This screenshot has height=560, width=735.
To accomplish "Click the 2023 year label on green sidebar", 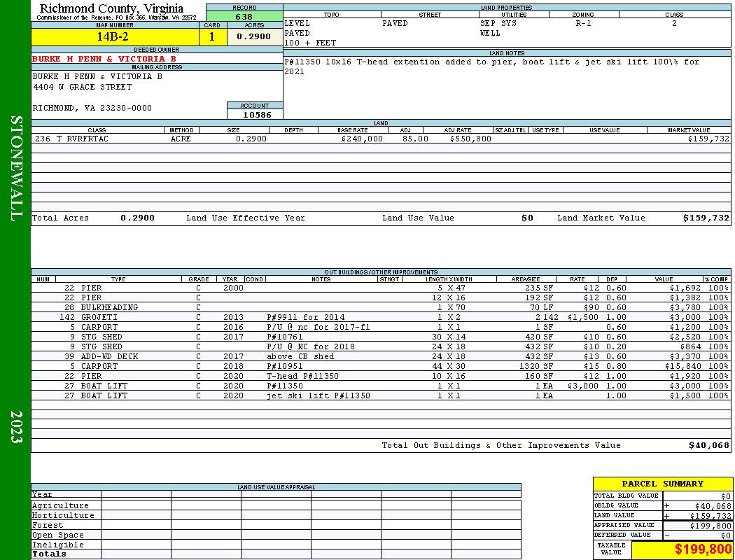I will pyautogui.click(x=16, y=427).
